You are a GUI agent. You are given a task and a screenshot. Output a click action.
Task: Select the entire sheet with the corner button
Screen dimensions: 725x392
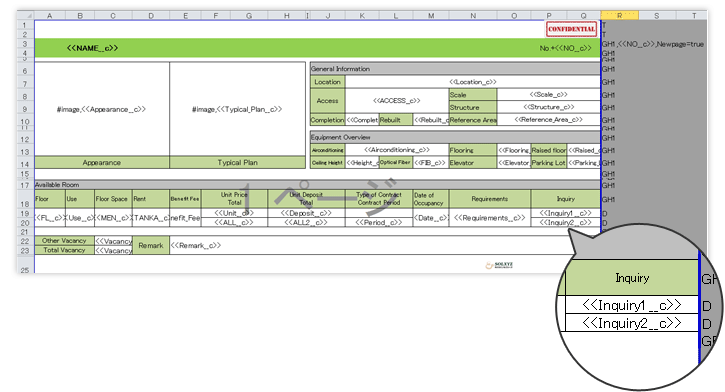pos(26,15)
